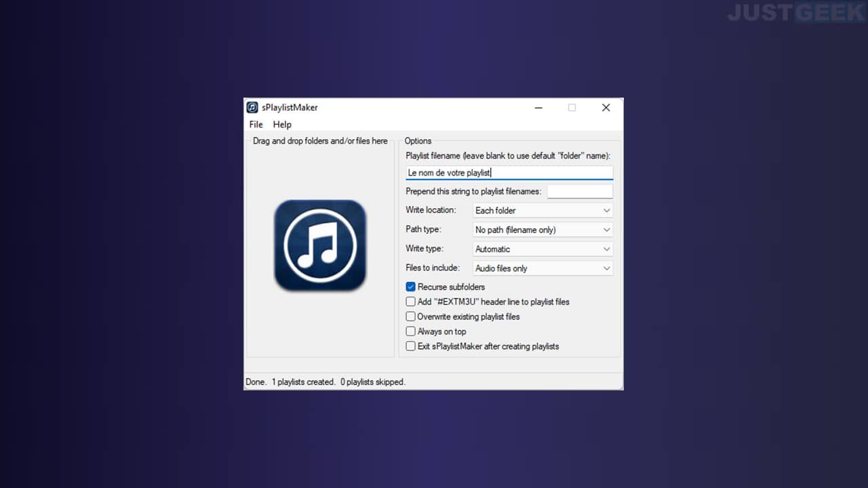Open the Help menu
868x488 pixels.
coord(282,124)
